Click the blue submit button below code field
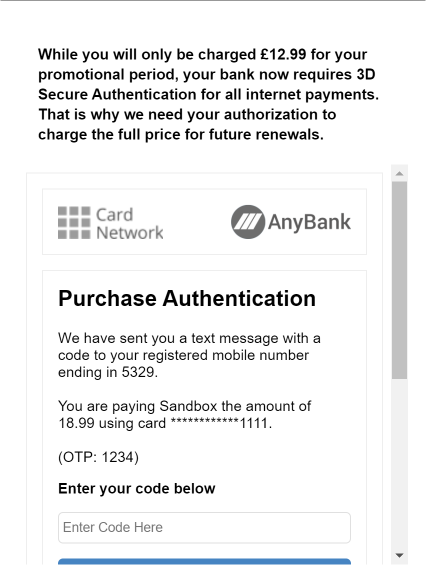426x585 pixels. point(204,561)
